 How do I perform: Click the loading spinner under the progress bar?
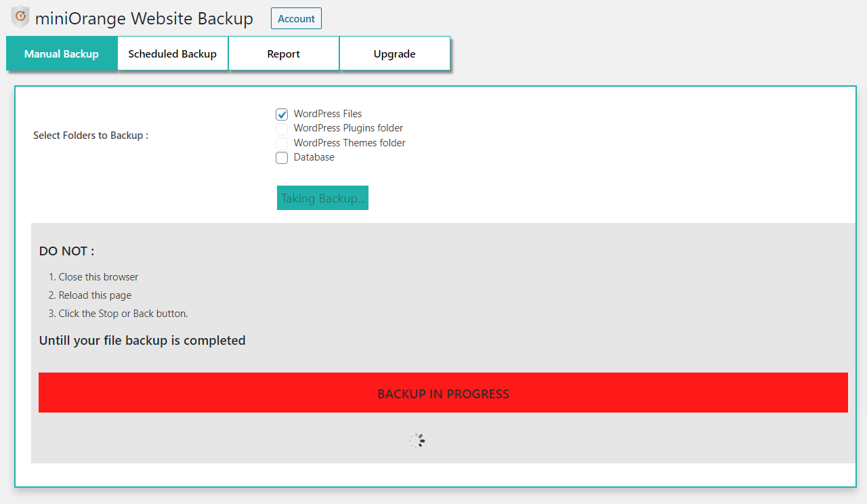click(x=417, y=441)
